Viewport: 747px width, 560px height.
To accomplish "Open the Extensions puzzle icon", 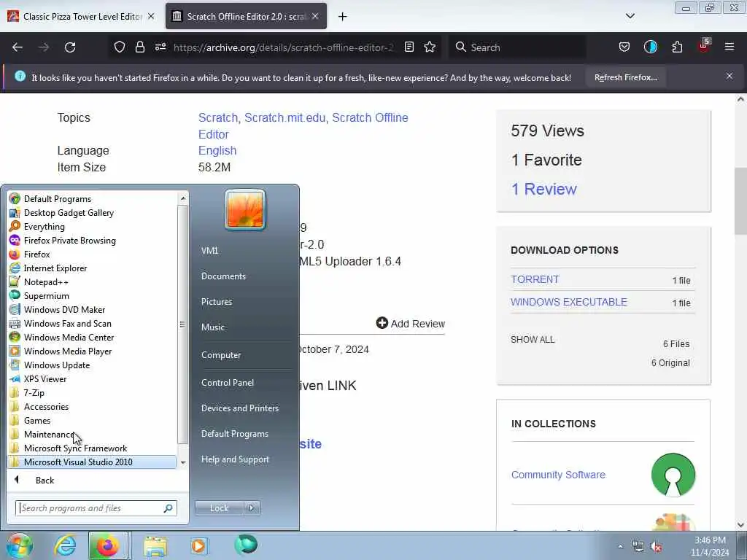I will pos(677,47).
